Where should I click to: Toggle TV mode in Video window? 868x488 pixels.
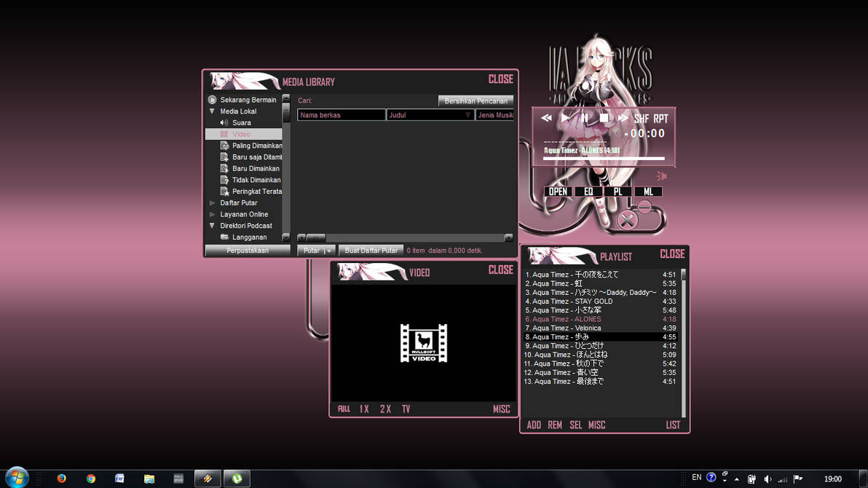pos(406,409)
